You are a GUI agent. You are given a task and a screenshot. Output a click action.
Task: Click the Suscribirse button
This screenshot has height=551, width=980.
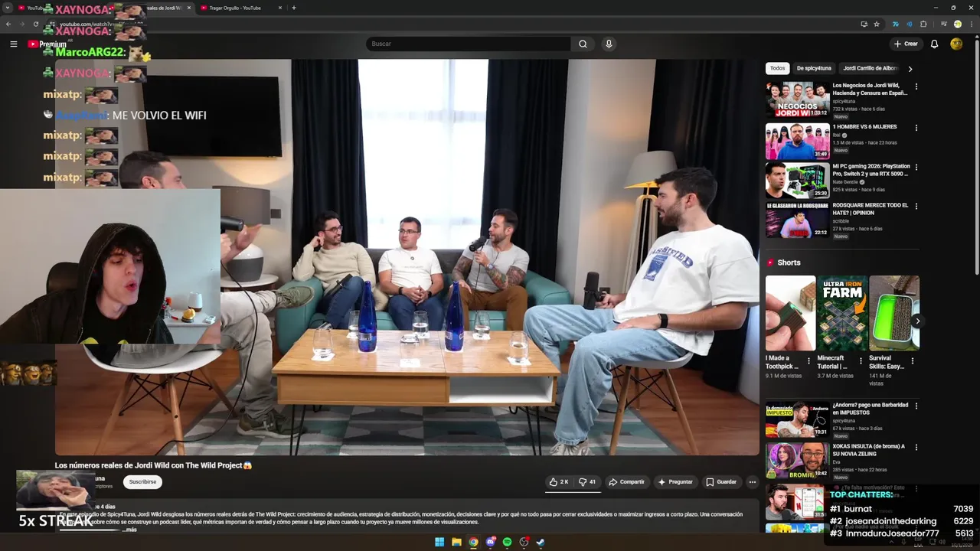(x=142, y=482)
